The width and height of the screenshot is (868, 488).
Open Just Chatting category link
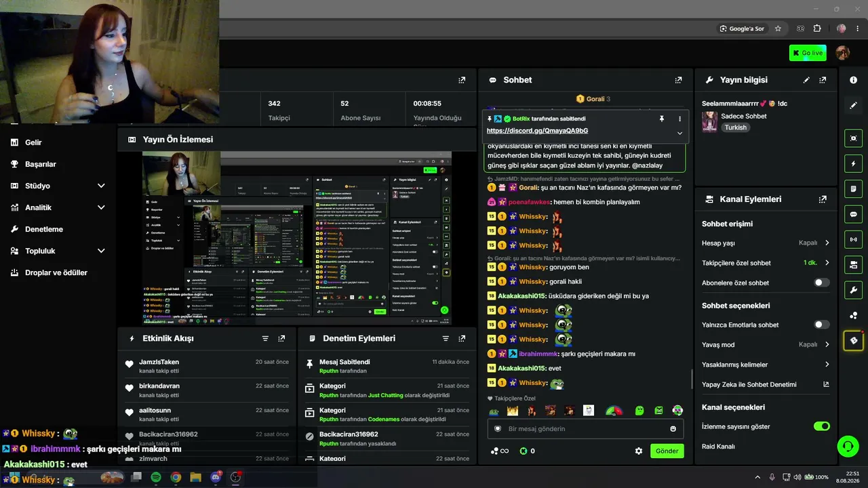tap(385, 395)
